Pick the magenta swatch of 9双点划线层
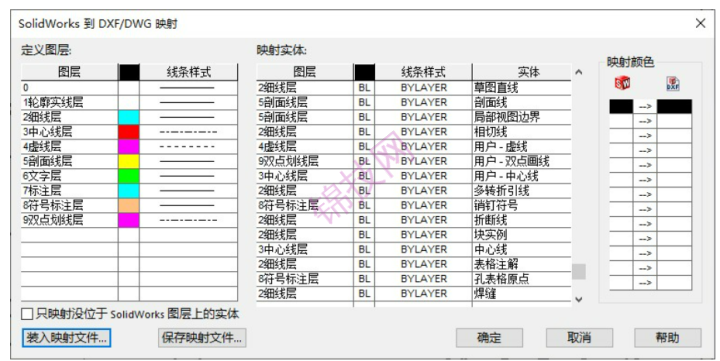This screenshot has height=361, width=720. tap(129, 220)
